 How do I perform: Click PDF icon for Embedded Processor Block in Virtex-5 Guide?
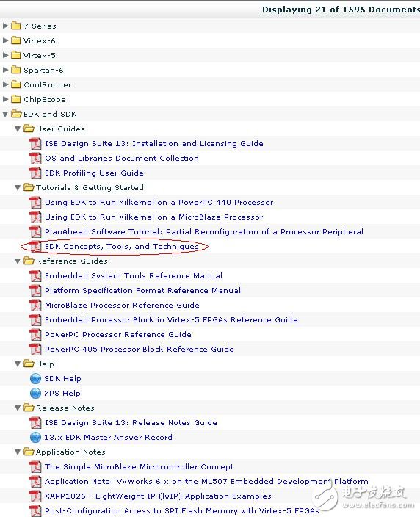35,320
